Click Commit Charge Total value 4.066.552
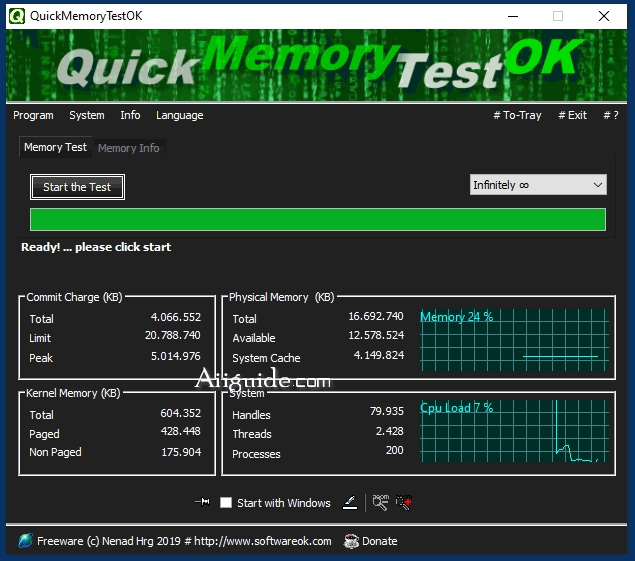 [x=176, y=317]
